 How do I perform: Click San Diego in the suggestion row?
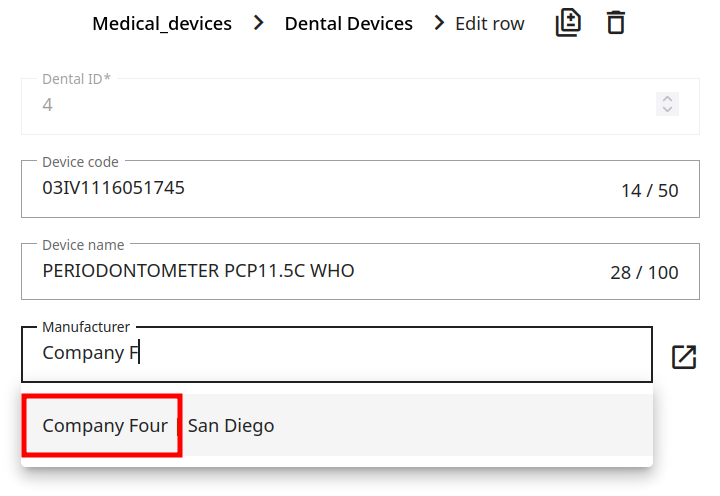click(x=231, y=426)
